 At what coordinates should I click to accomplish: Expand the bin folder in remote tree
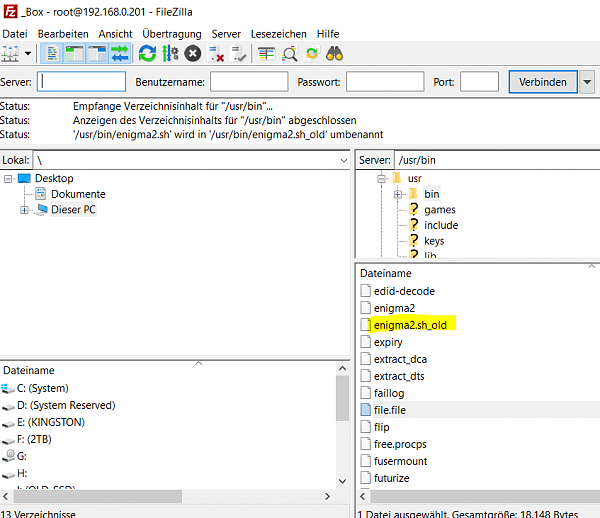398,194
